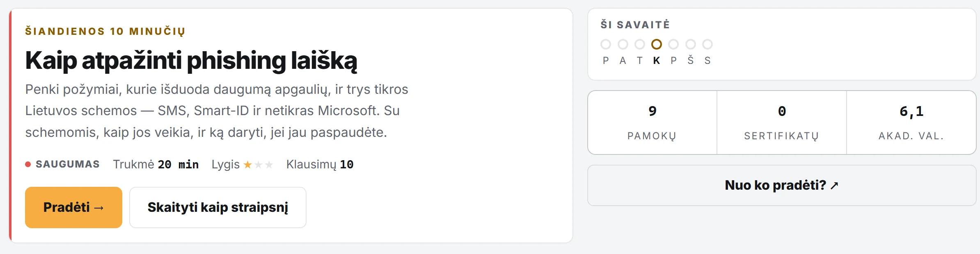This screenshot has width=980, height=254.
Task: Click the SAUGUMAS category tag
Action: pos(68,164)
